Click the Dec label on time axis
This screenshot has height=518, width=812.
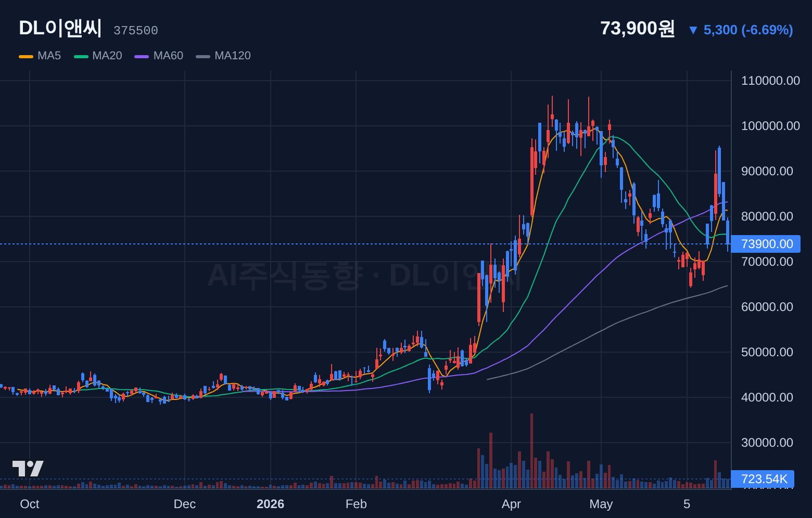click(x=185, y=504)
